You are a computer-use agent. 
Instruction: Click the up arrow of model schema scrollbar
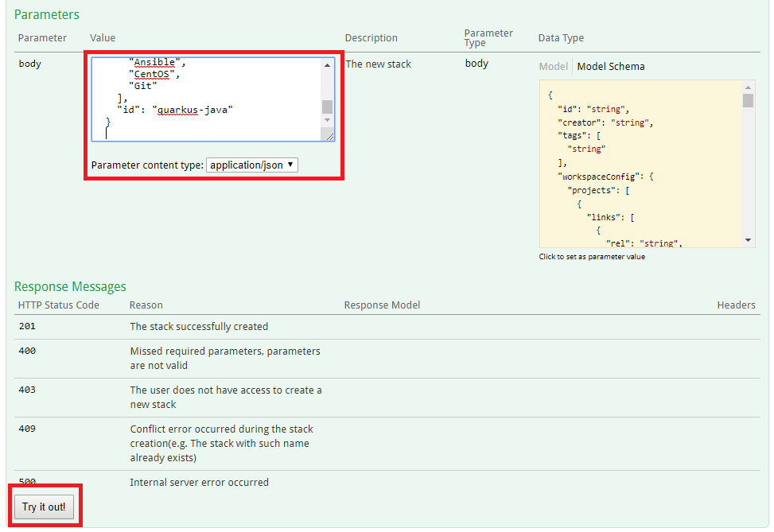click(x=748, y=87)
